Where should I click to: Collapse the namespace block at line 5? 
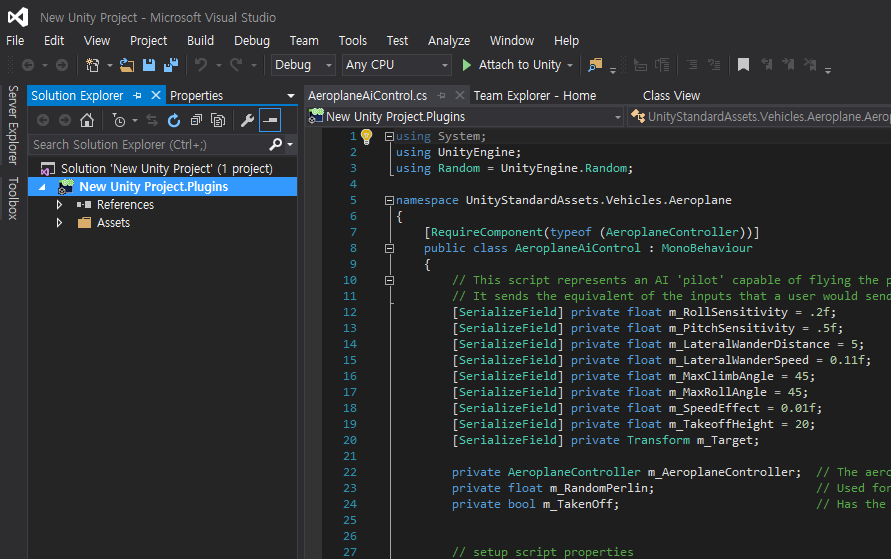click(x=389, y=201)
